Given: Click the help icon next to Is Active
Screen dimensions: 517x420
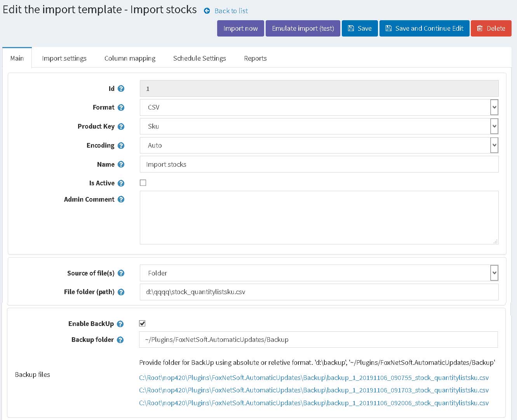Looking at the screenshot, I should [x=121, y=183].
